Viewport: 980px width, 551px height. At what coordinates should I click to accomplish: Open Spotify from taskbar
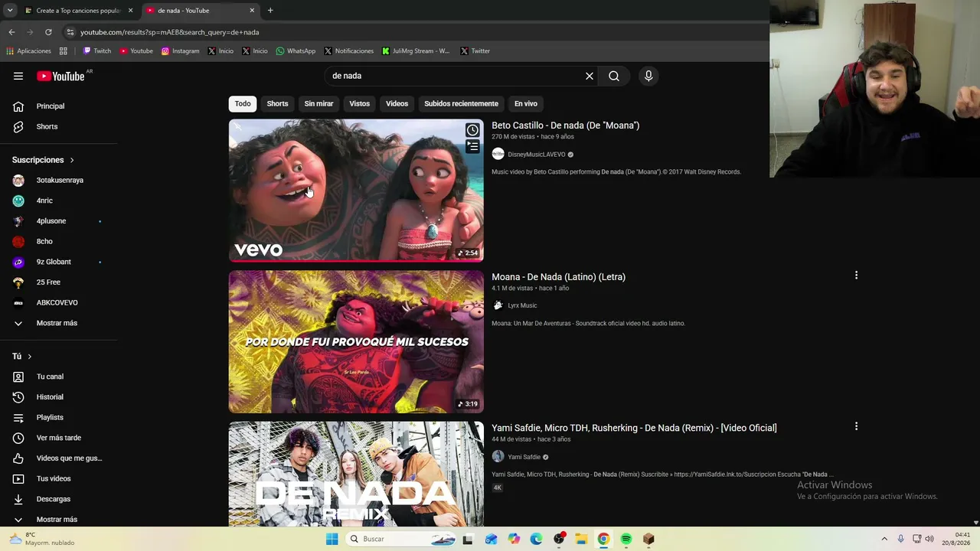626,539
